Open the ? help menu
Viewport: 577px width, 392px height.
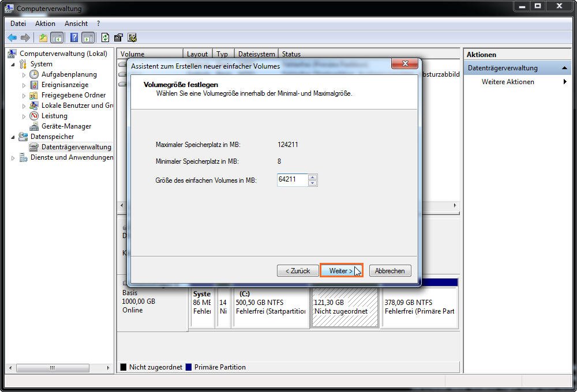(98, 24)
